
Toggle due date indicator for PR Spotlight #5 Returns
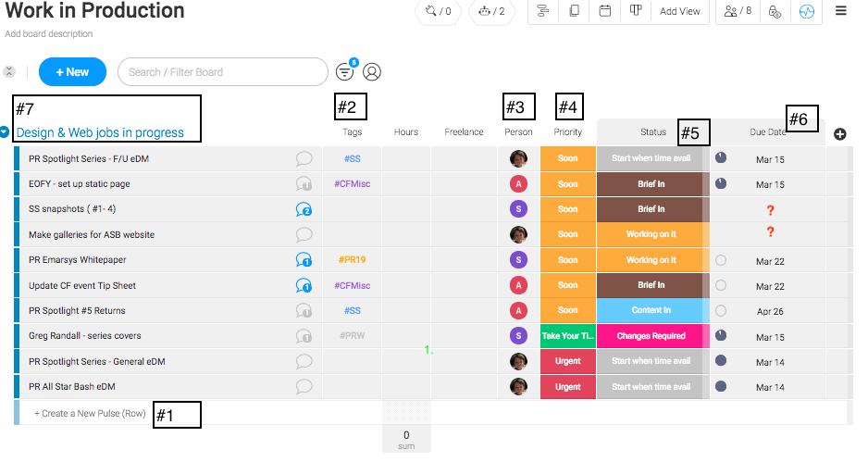pos(721,310)
